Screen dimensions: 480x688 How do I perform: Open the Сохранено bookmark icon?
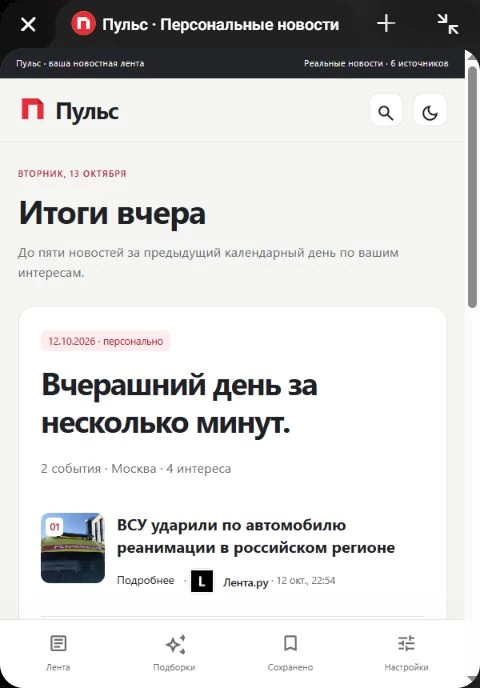tap(290, 643)
